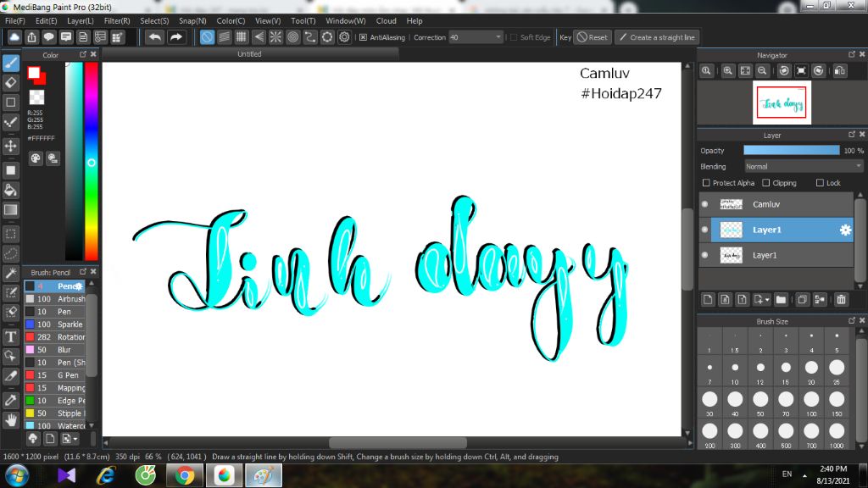Enable the crisscross grid snap
Image resolution: width=868 pixels, height=488 pixels.
tap(242, 37)
